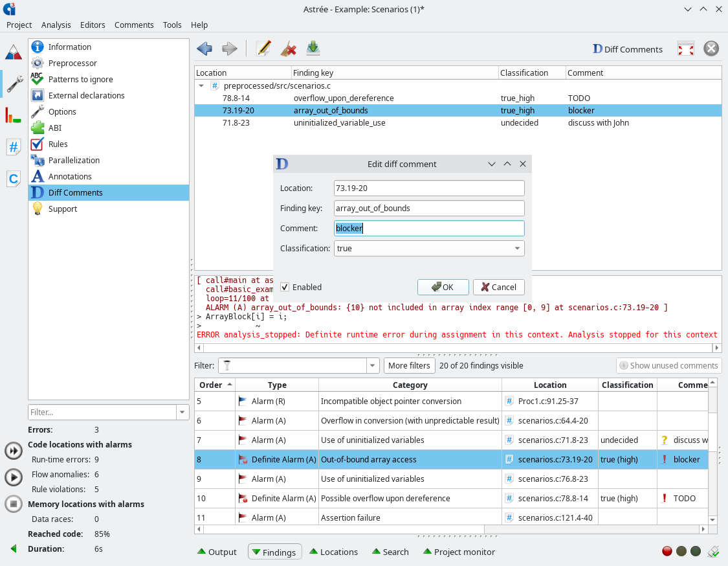Viewport: 728px width, 566px height.
Task: Open the Project menu
Action: (x=19, y=25)
